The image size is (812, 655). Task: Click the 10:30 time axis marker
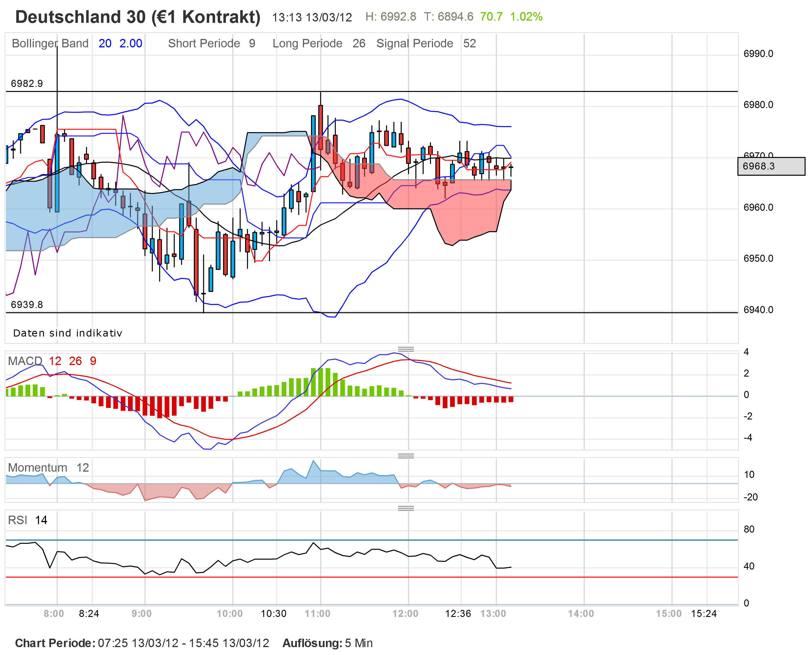click(273, 614)
